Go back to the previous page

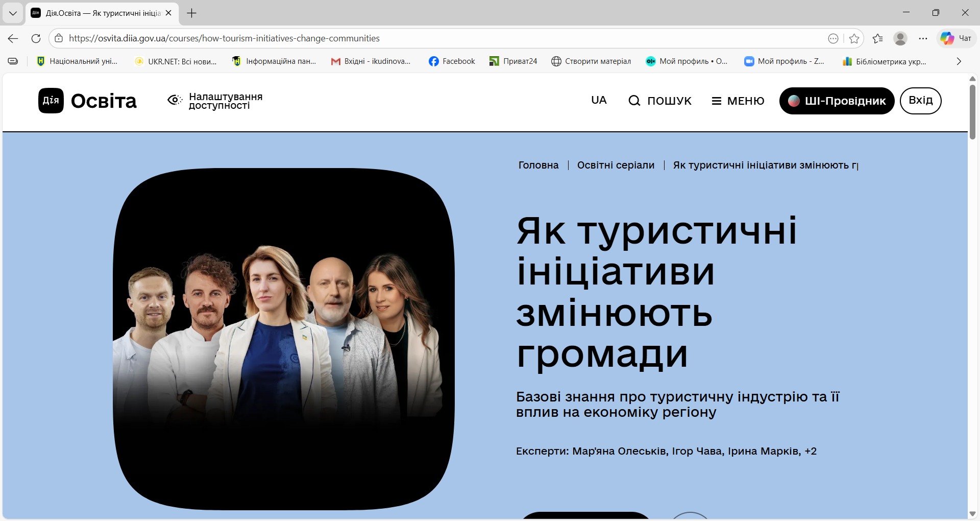13,38
